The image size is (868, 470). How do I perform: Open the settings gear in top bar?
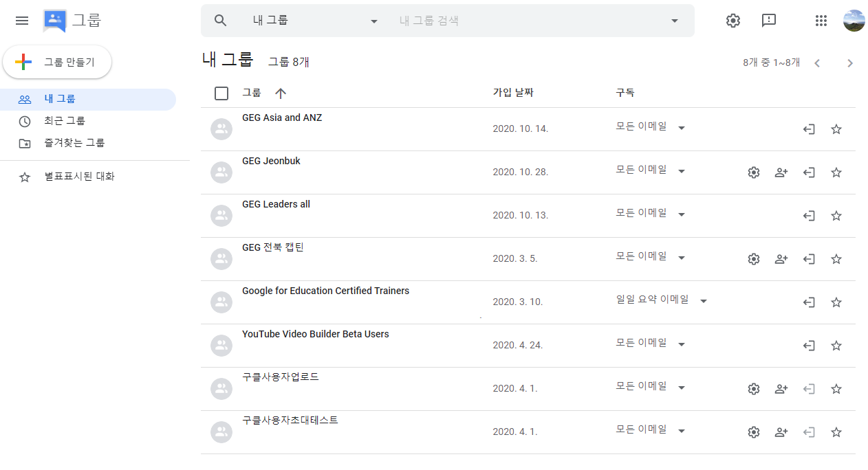point(733,21)
